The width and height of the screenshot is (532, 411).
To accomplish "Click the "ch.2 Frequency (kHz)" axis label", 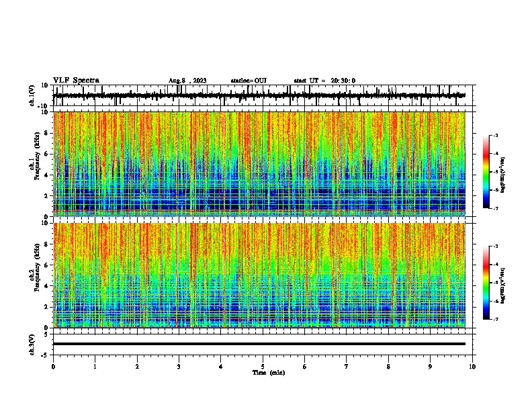I will (34, 267).
